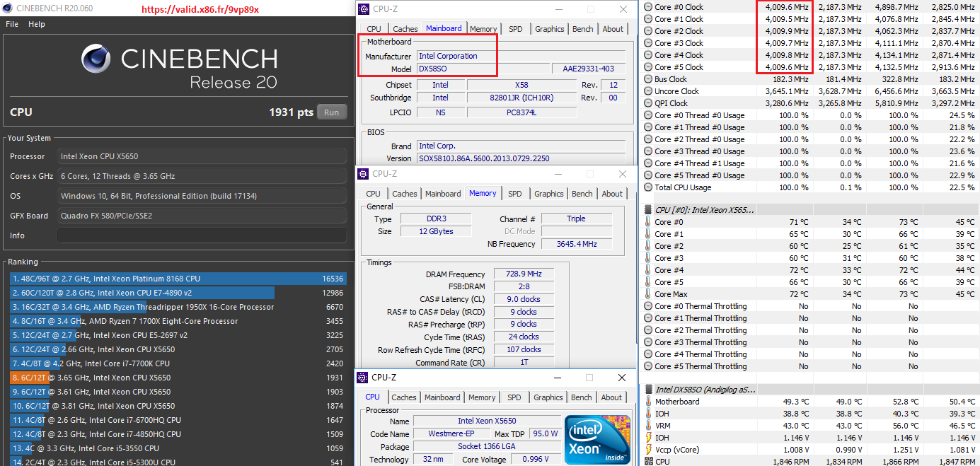Click the CPU fan RPM icon
This screenshot has width=980, height=466.
coord(648,462)
